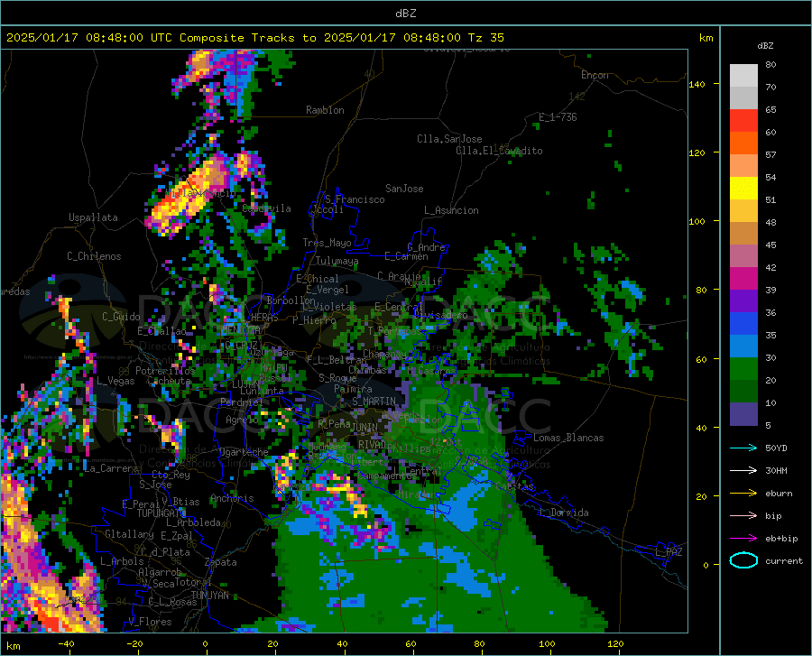The height and width of the screenshot is (656, 812).
Task: Click the C_Guido place label
Action: click(x=121, y=317)
